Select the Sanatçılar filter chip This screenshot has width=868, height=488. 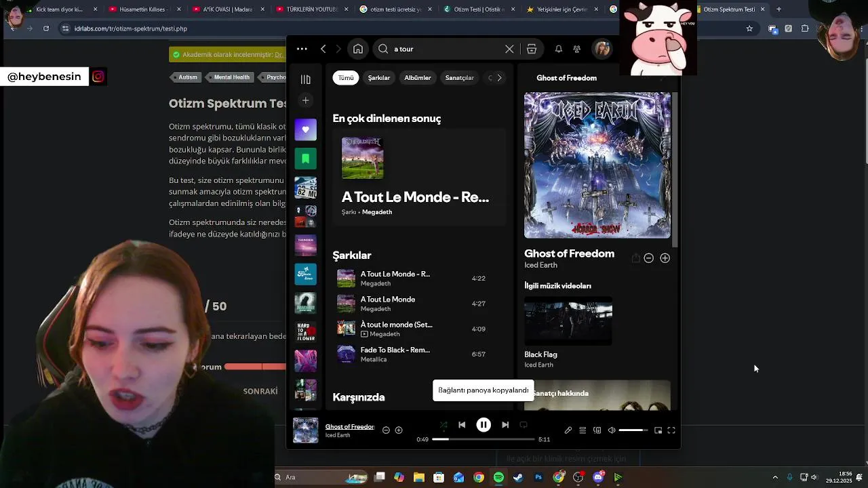pyautogui.click(x=459, y=78)
